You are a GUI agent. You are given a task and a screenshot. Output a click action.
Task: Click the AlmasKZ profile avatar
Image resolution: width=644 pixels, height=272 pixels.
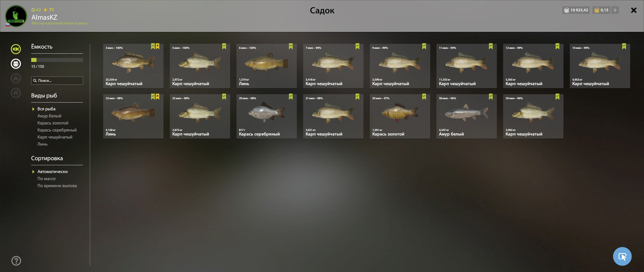tap(16, 16)
